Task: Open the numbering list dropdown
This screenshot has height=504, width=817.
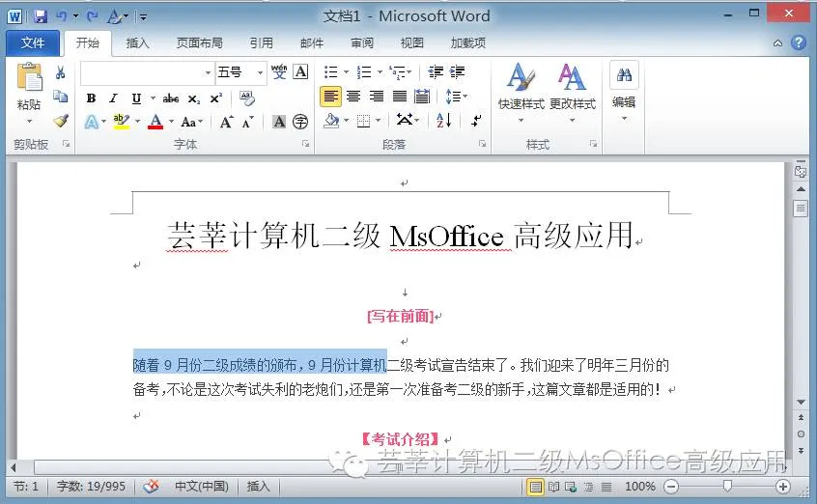Action: tap(380, 71)
